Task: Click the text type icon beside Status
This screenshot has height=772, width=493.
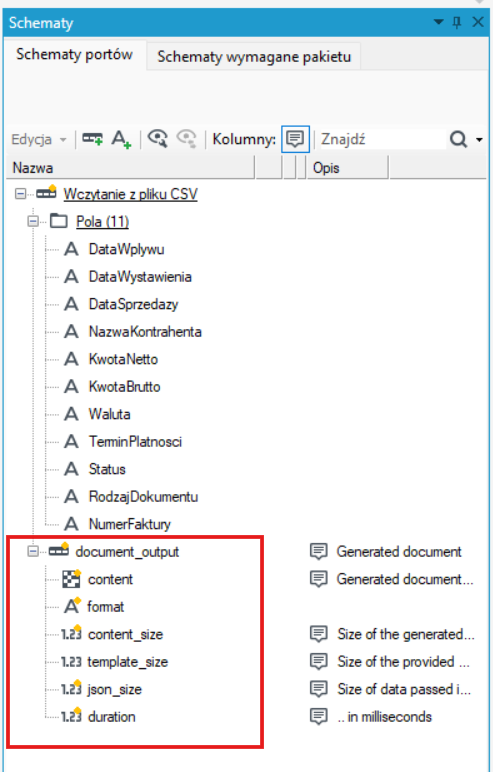Action: (x=71, y=469)
